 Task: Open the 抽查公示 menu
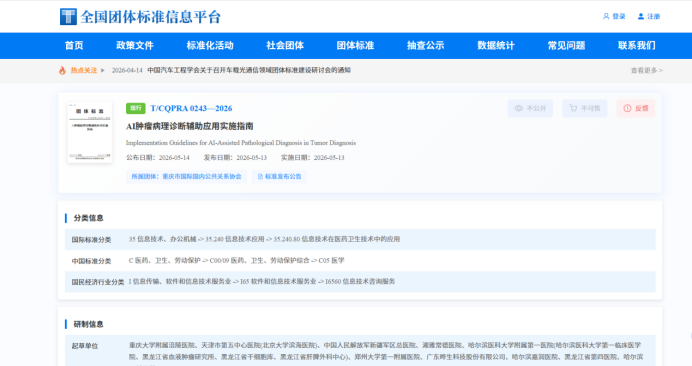tap(425, 45)
